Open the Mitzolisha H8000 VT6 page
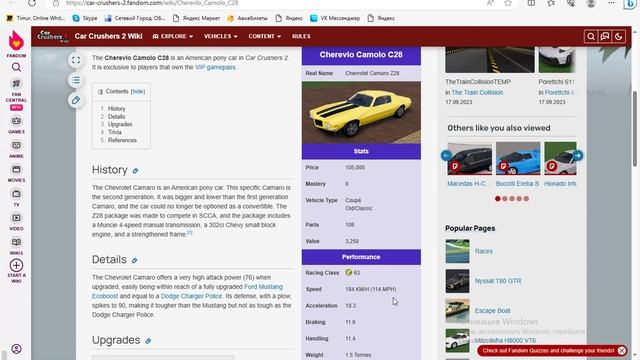This screenshot has height=360, width=640. click(x=505, y=340)
